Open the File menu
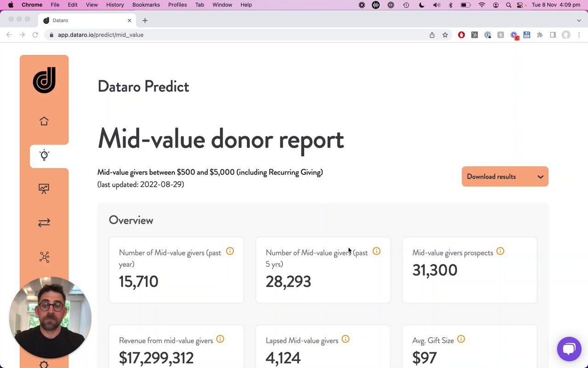This screenshot has width=588, height=368. click(x=55, y=5)
